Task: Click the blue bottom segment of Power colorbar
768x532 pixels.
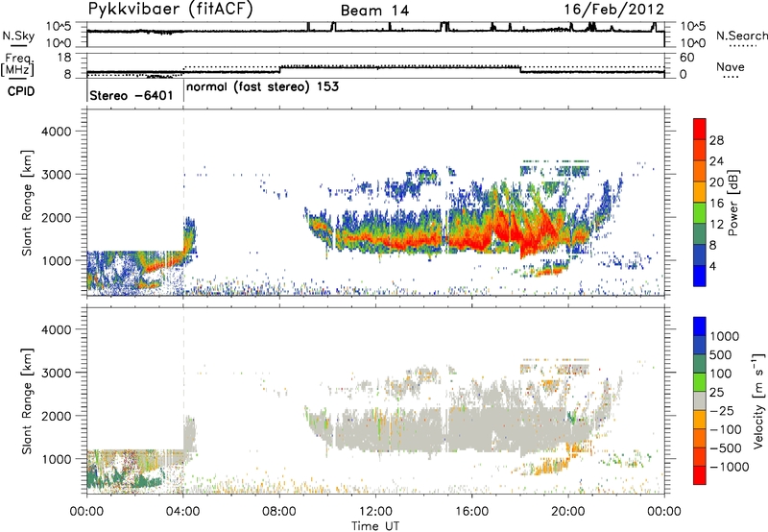Action: click(700, 276)
